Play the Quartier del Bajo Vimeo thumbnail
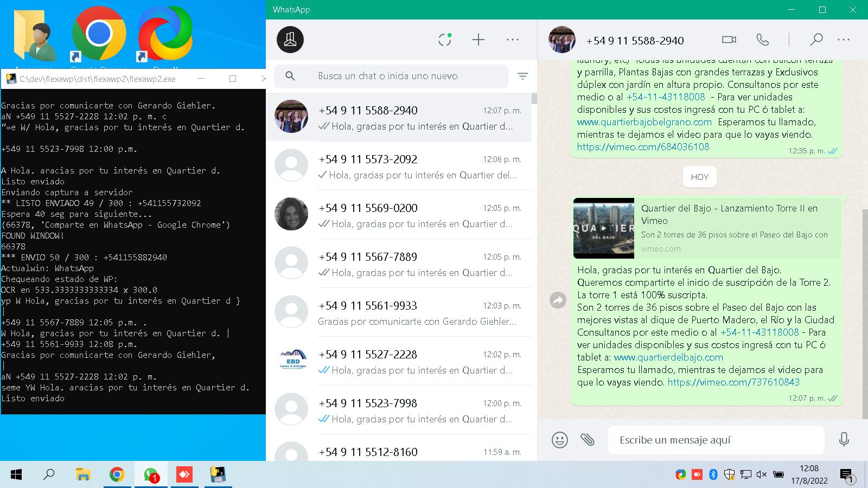Screen dimensions: 868x488 [x=604, y=228]
